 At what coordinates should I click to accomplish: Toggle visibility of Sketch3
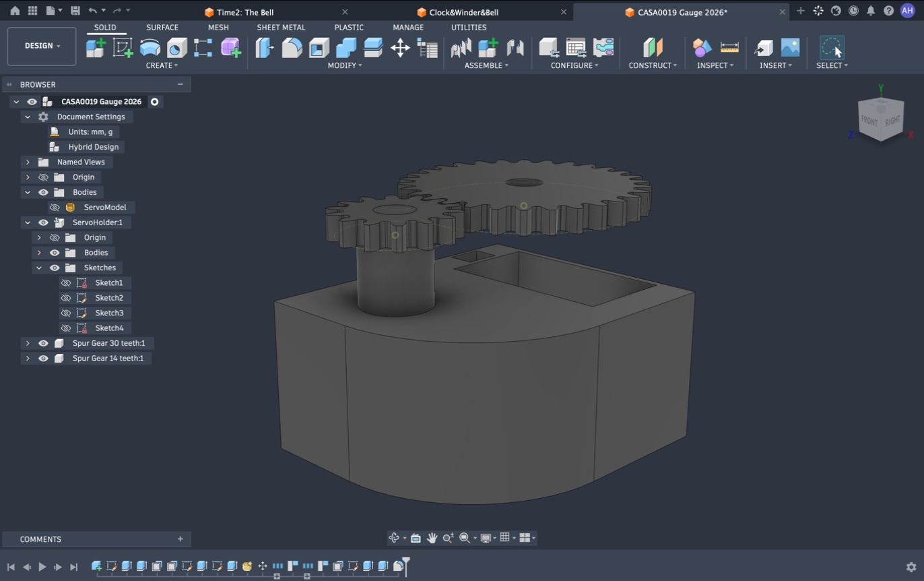[x=66, y=313]
